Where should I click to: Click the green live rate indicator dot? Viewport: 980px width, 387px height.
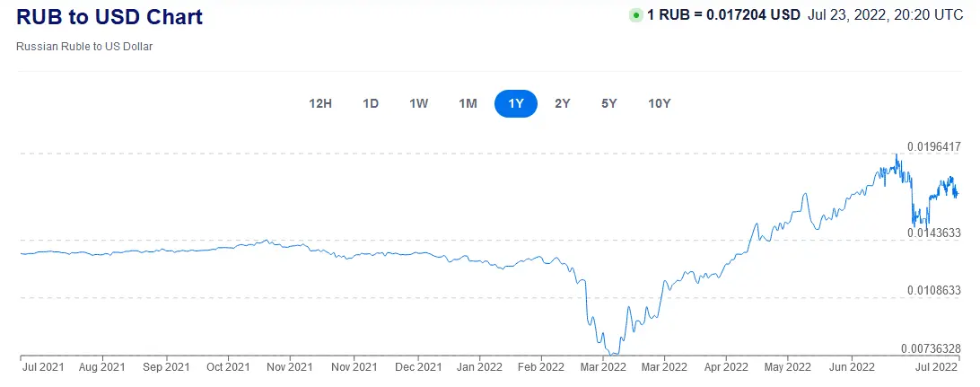[636, 15]
